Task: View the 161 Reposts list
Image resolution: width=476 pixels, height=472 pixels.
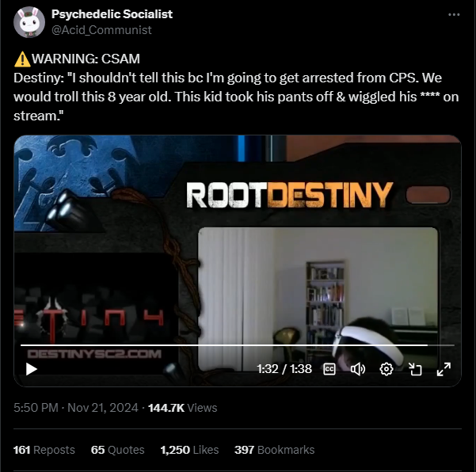Action: pos(44,450)
